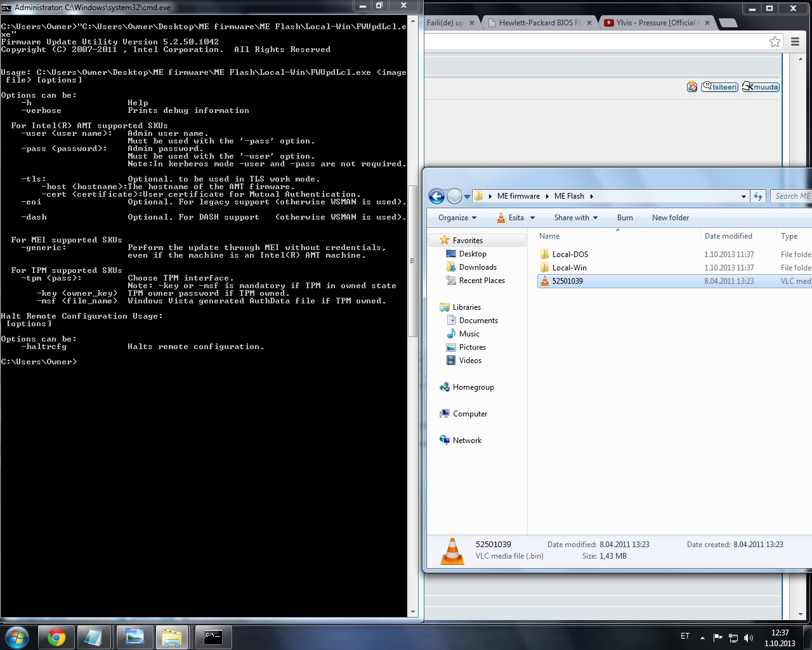Click Chrome page scrollbar down arrow
Image resolution: width=812 pixels, height=650 pixels.
pyautogui.click(x=801, y=614)
